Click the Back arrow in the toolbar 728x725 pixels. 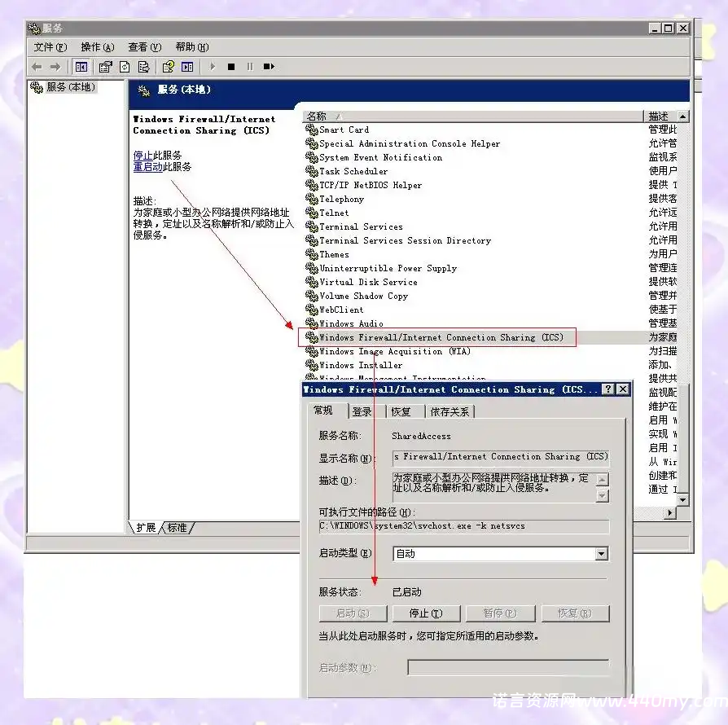tap(37, 67)
